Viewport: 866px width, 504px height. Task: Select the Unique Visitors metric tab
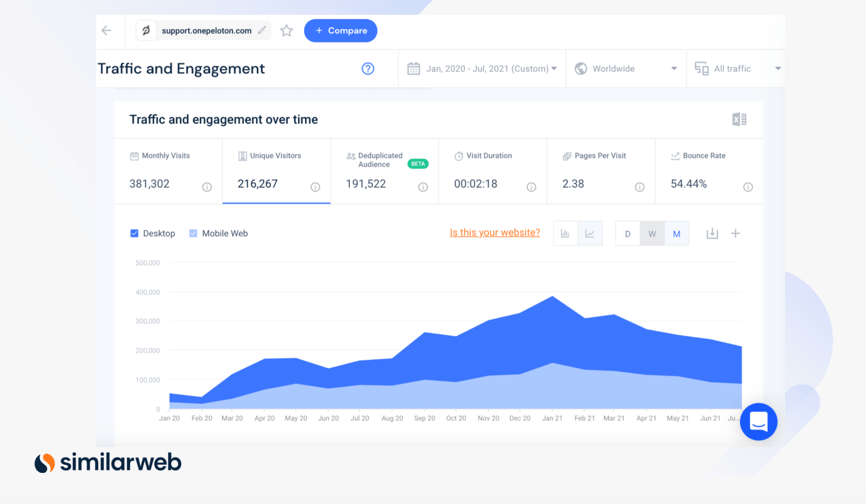276,171
